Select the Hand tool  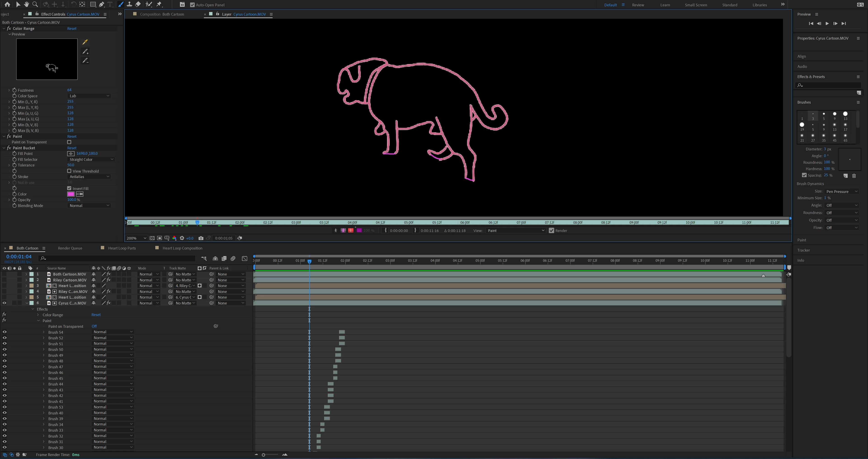pyautogui.click(x=26, y=4)
